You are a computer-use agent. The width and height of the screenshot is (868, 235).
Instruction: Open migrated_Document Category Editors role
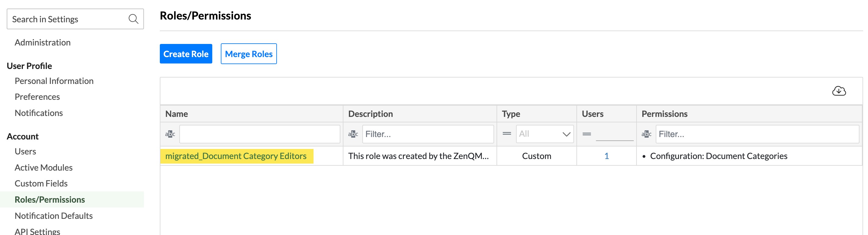point(236,156)
